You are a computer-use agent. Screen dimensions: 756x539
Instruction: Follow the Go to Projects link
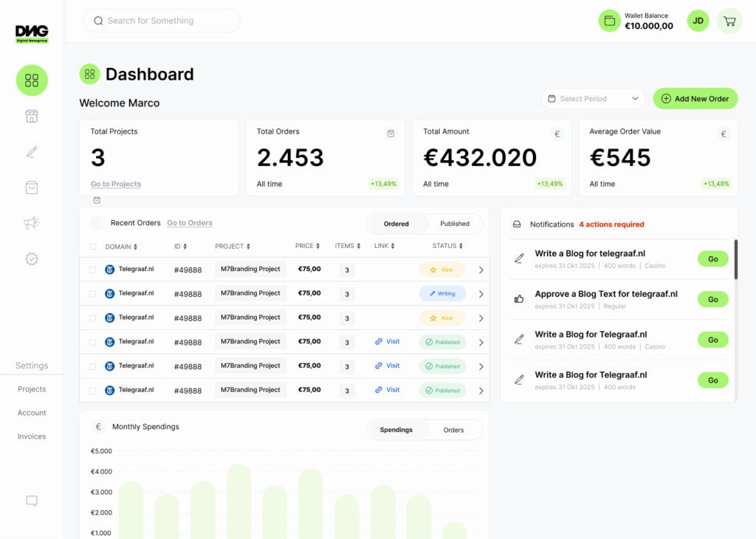coord(116,184)
